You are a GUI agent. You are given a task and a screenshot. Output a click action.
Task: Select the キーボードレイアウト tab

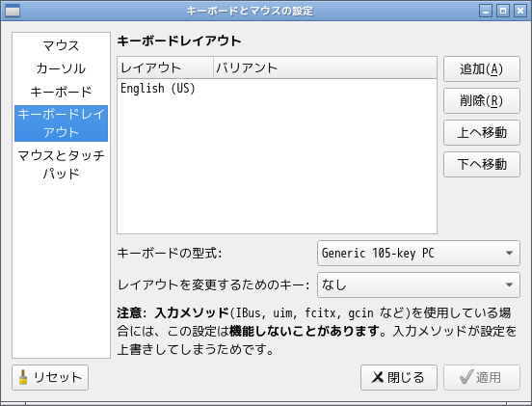61,123
